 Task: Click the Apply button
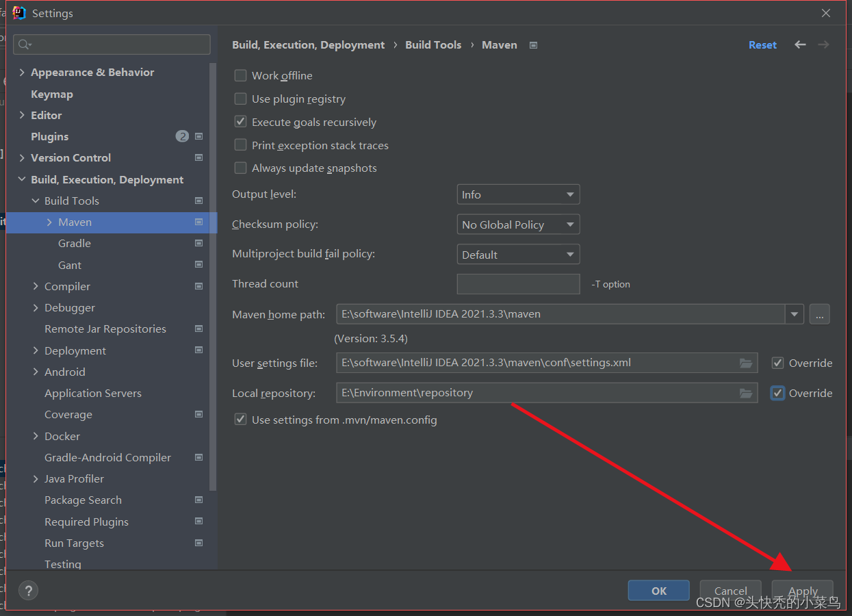tap(802, 590)
